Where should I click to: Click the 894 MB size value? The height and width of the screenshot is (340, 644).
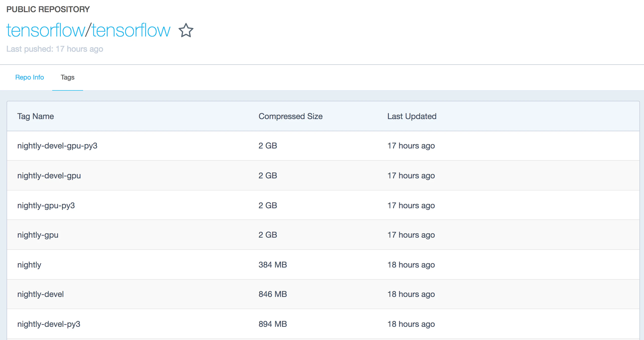273,324
